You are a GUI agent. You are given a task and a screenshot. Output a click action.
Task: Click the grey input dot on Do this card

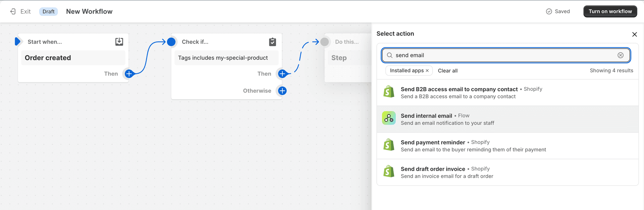tap(325, 42)
